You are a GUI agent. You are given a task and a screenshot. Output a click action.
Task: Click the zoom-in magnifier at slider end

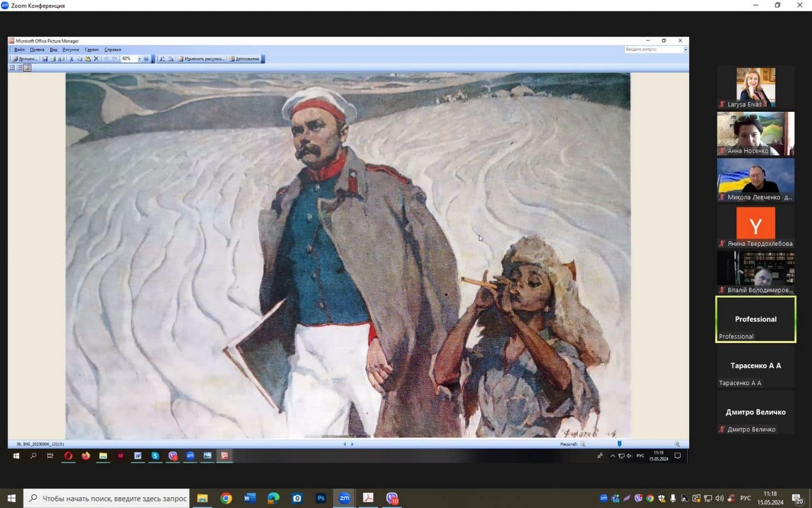point(677,444)
